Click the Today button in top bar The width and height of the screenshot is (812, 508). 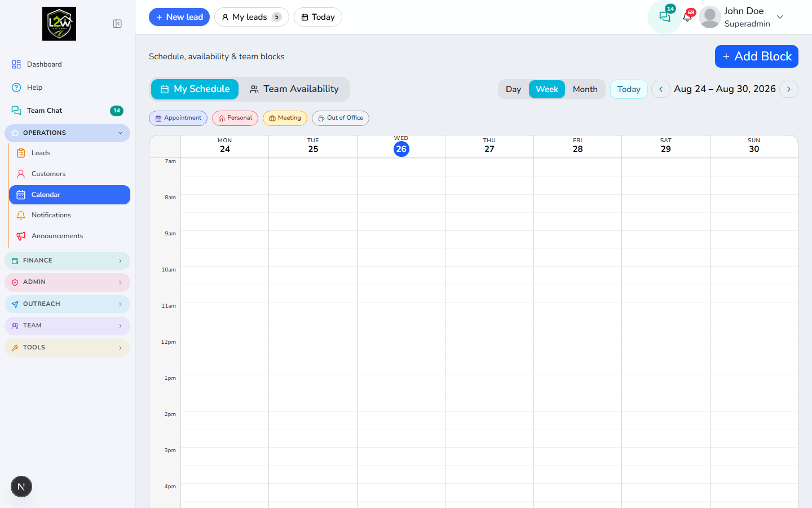tap(318, 17)
